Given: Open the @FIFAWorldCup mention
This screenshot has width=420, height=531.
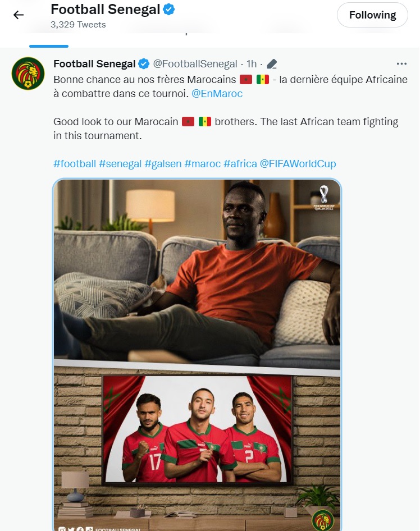Looking at the screenshot, I should [x=298, y=163].
